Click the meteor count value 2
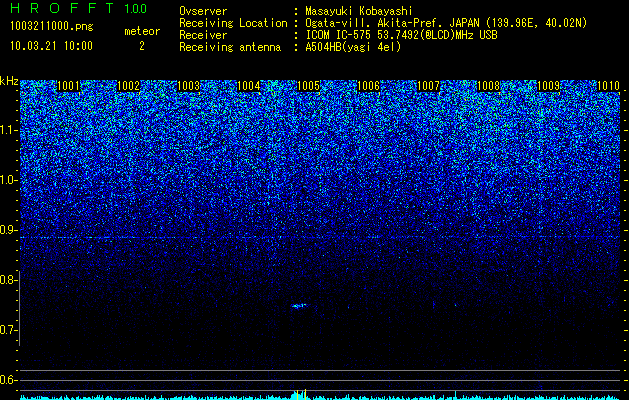 coord(142,46)
